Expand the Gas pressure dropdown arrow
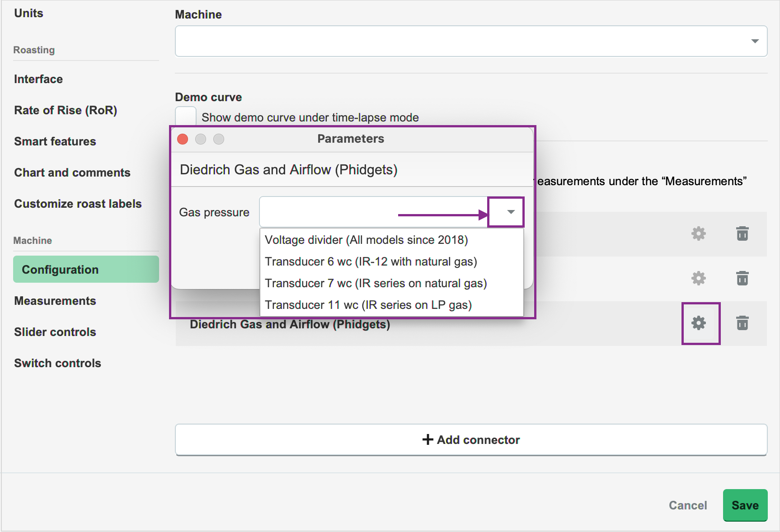The width and height of the screenshot is (780, 532). tap(511, 212)
